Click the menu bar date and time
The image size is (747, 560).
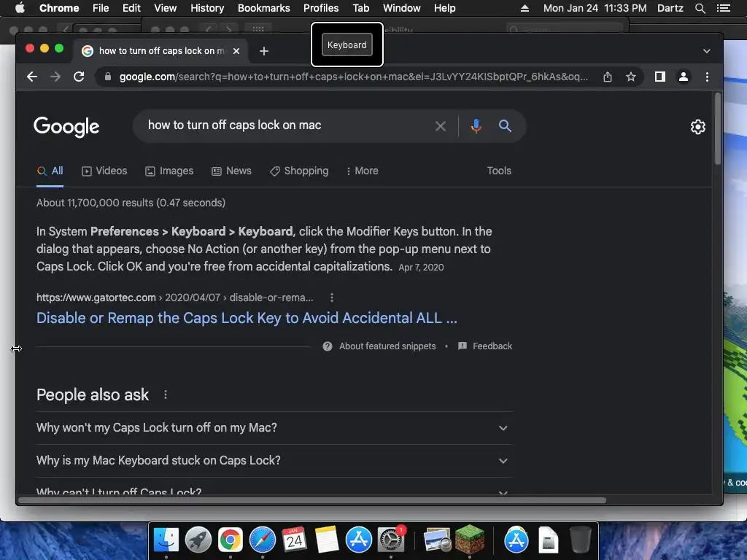[x=595, y=8]
